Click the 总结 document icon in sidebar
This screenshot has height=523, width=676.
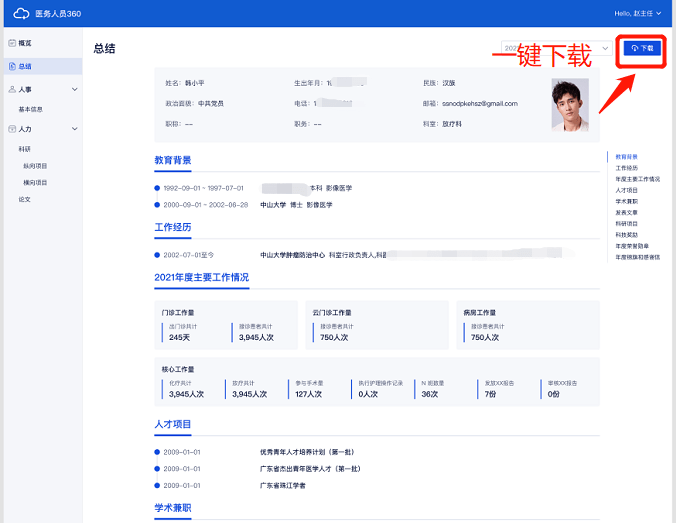coord(11,66)
